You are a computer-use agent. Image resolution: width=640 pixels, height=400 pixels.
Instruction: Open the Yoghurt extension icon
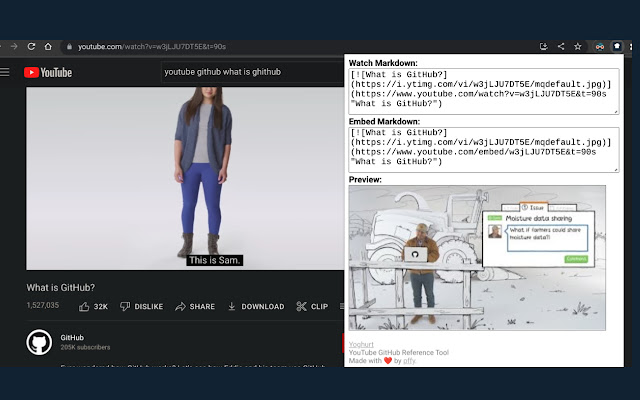[x=617, y=47]
